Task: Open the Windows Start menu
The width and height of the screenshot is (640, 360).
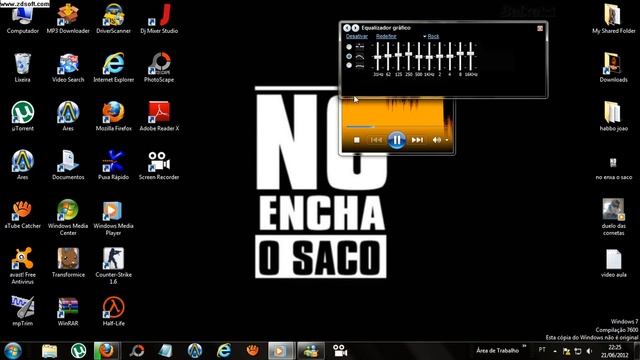Action: pos(13,351)
